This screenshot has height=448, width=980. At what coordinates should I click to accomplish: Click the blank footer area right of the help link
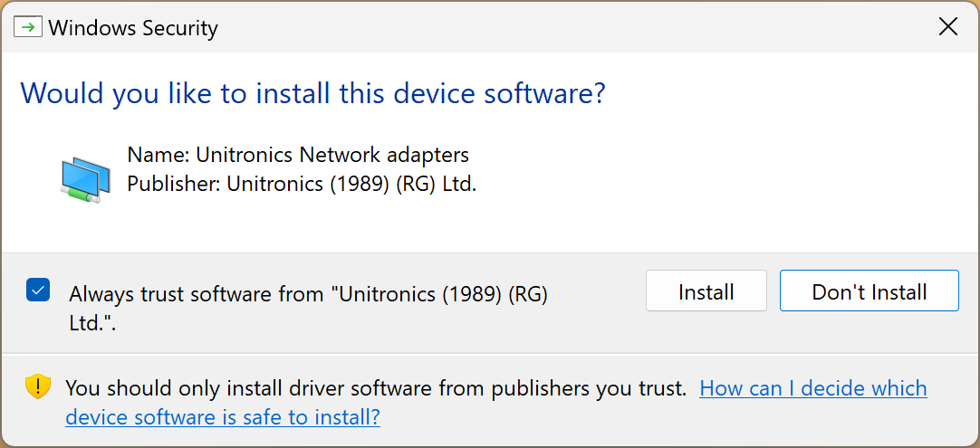coord(679,418)
